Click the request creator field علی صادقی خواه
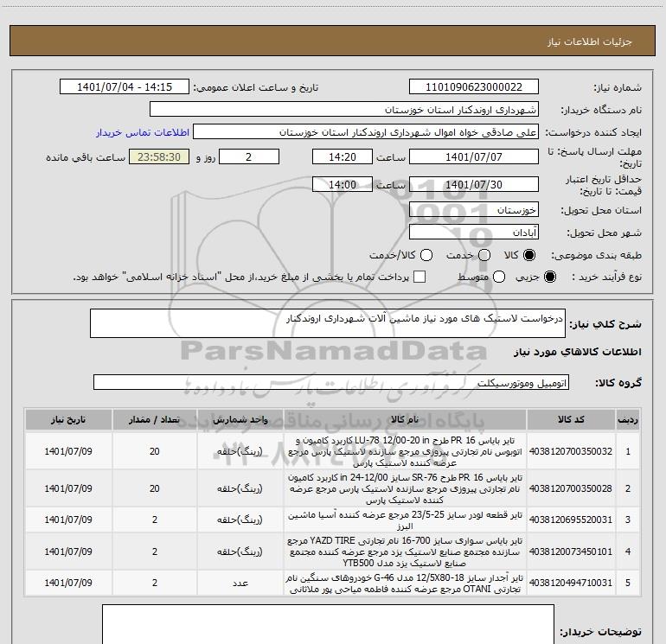 pos(366,132)
